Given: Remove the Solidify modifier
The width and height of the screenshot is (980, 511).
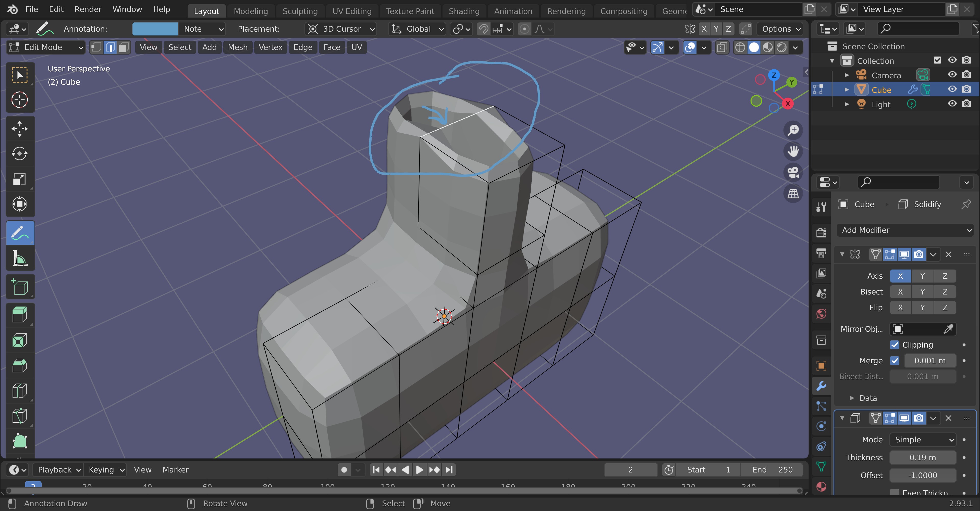Looking at the screenshot, I should tap(948, 418).
